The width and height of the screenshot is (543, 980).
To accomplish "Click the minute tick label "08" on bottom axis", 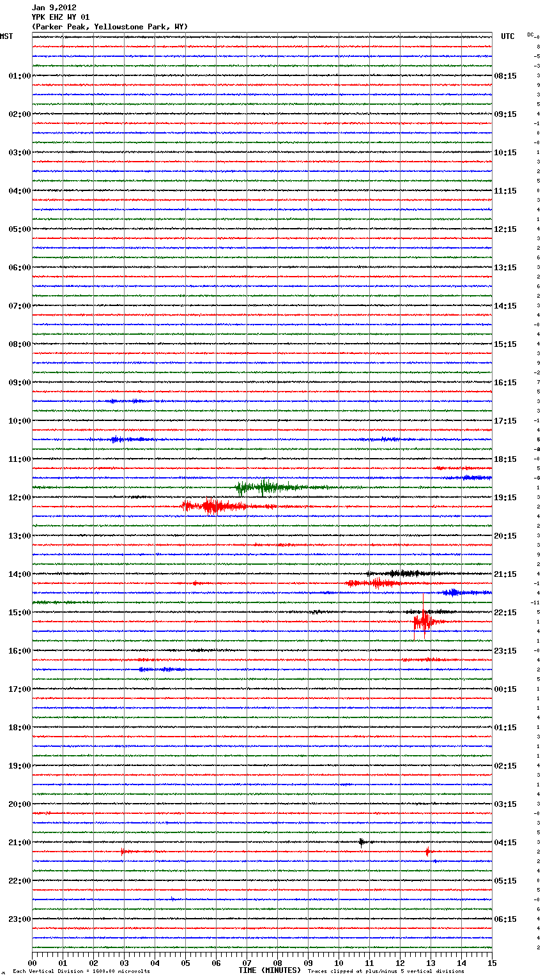I will (x=277, y=963).
